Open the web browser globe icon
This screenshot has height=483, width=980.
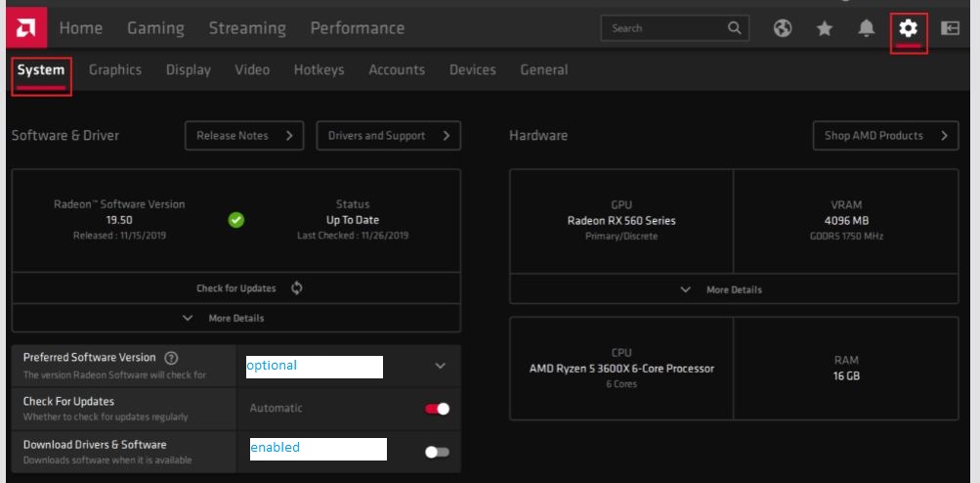(783, 28)
